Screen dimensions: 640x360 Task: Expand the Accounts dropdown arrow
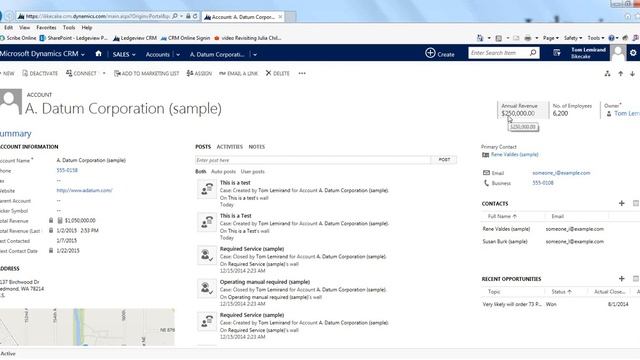[178, 55]
